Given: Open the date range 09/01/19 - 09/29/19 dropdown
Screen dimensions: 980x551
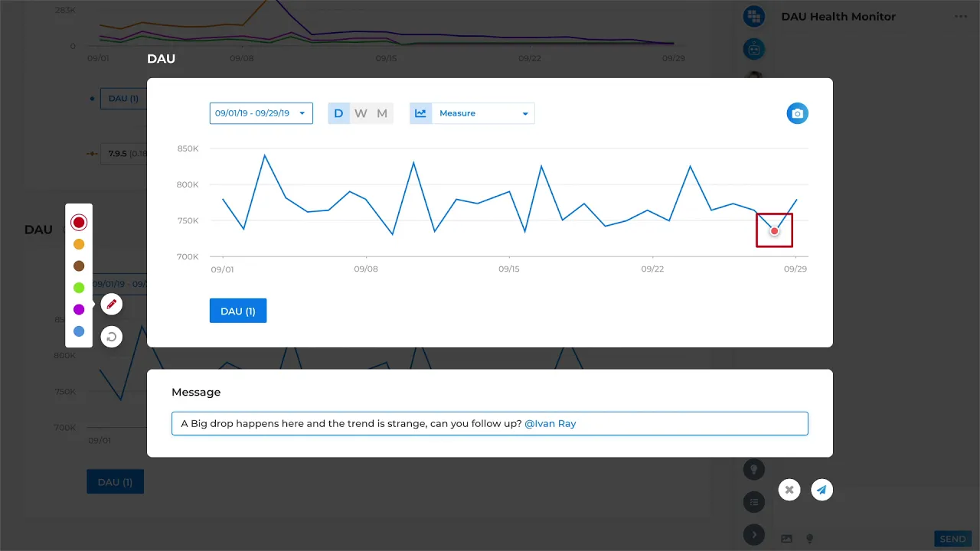Looking at the screenshot, I should click(x=261, y=113).
